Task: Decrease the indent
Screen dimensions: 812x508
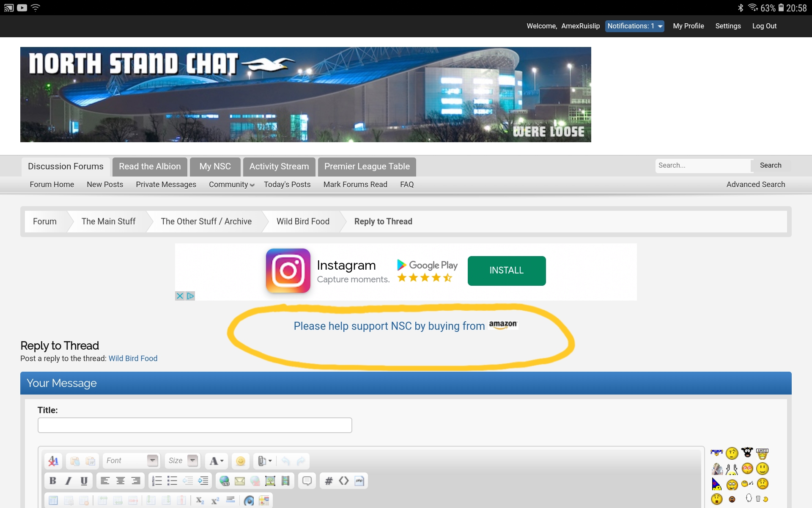Action: click(x=188, y=481)
